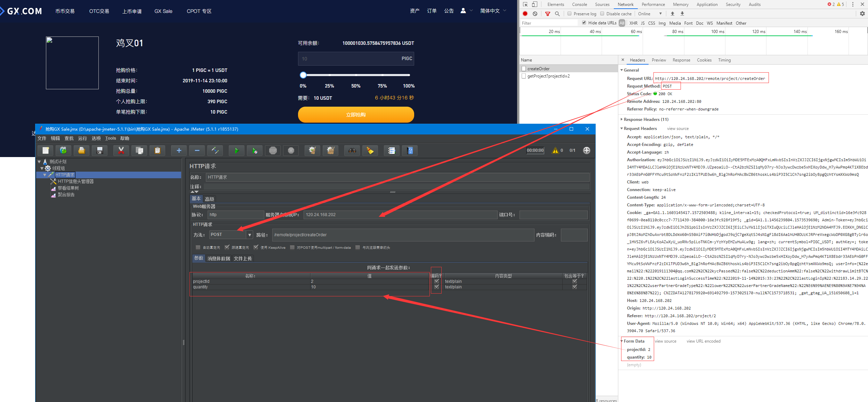The height and width of the screenshot is (402, 868).
Task: Stop network recording via the red record icon
Action: (x=525, y=14)
